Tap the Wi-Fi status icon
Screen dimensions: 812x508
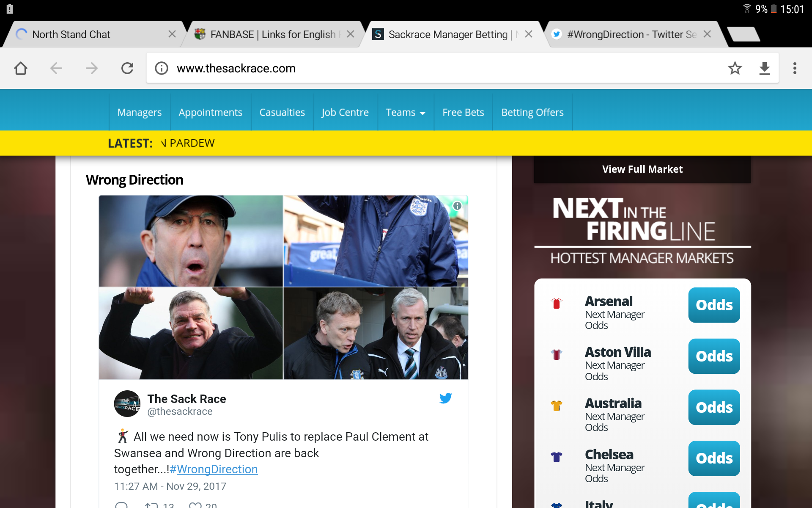click(747, 8)
